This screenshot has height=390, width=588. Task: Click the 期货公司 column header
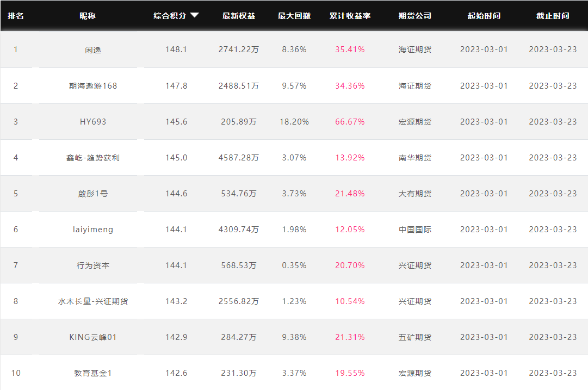[x=414, y=16]
